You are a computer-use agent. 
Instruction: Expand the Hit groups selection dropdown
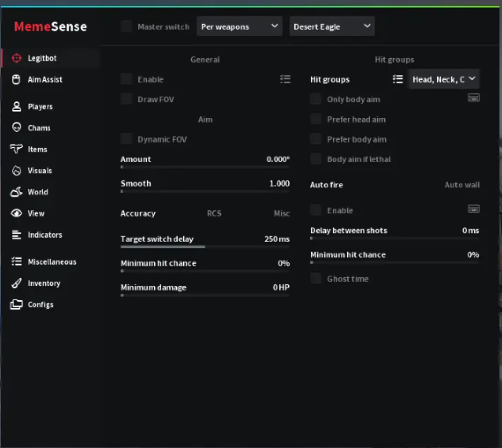[x=444, y=79]
